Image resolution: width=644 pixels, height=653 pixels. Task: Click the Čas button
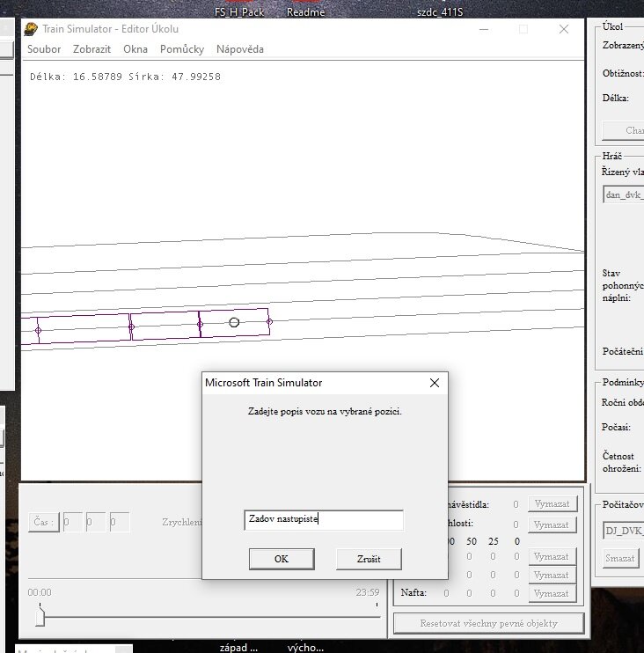44,522
